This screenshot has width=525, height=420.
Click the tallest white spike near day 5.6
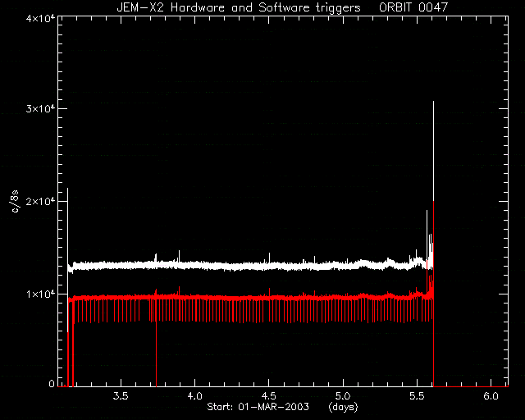click(434, 151)
